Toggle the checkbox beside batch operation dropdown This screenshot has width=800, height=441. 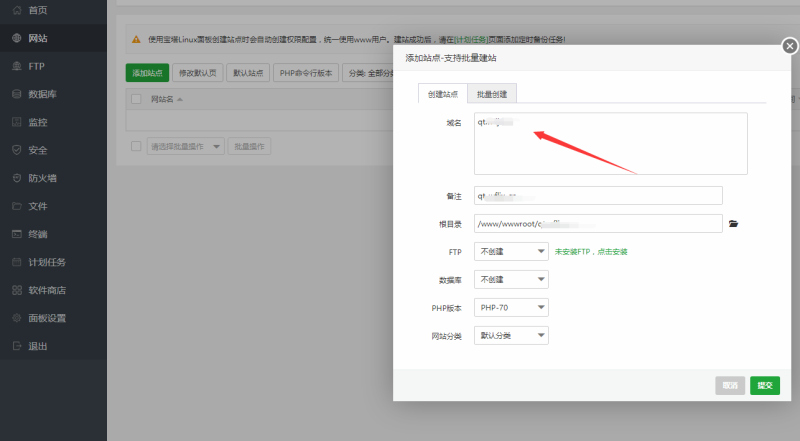point(137,146)
